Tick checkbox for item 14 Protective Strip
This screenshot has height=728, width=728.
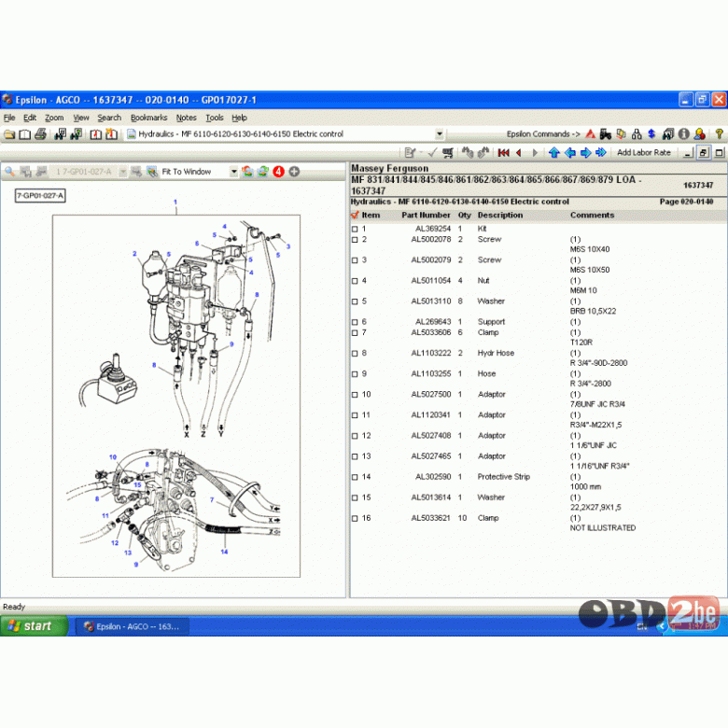(355, 477)
